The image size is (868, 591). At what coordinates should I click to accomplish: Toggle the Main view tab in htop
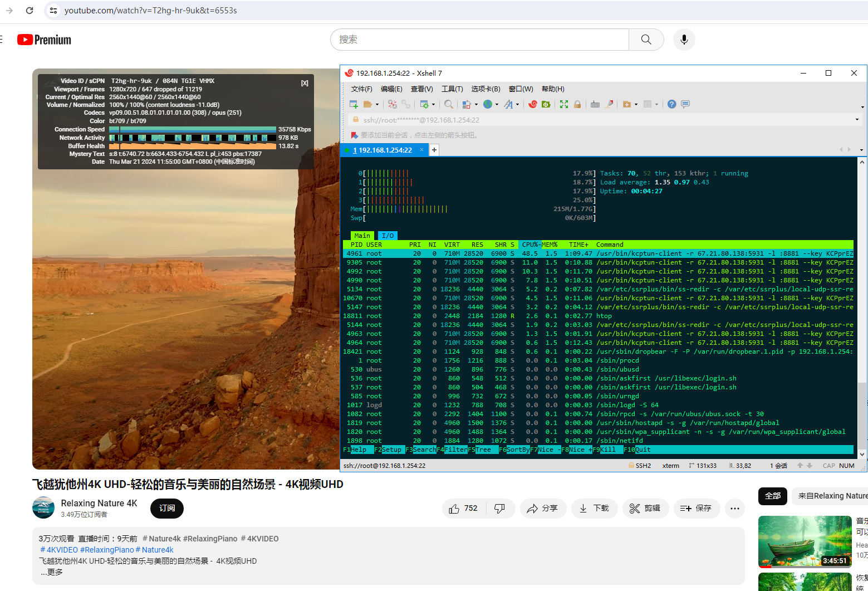click(362, 236)
